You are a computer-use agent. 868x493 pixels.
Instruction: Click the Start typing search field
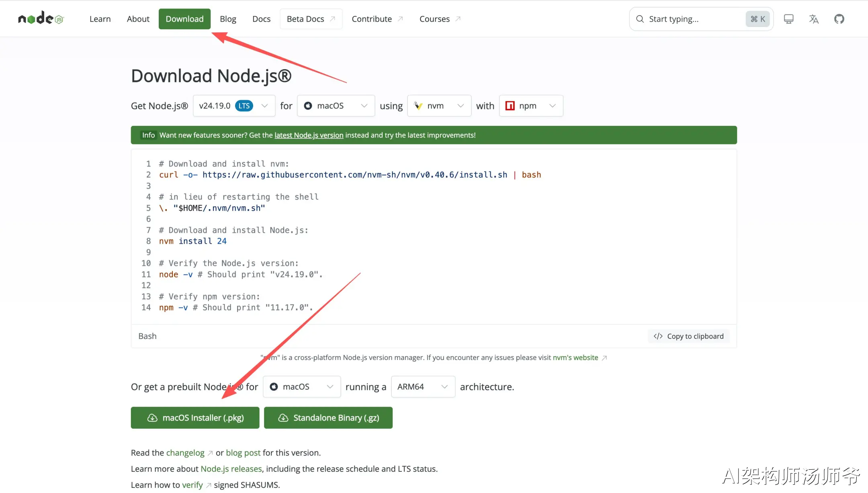pos(701,19)
